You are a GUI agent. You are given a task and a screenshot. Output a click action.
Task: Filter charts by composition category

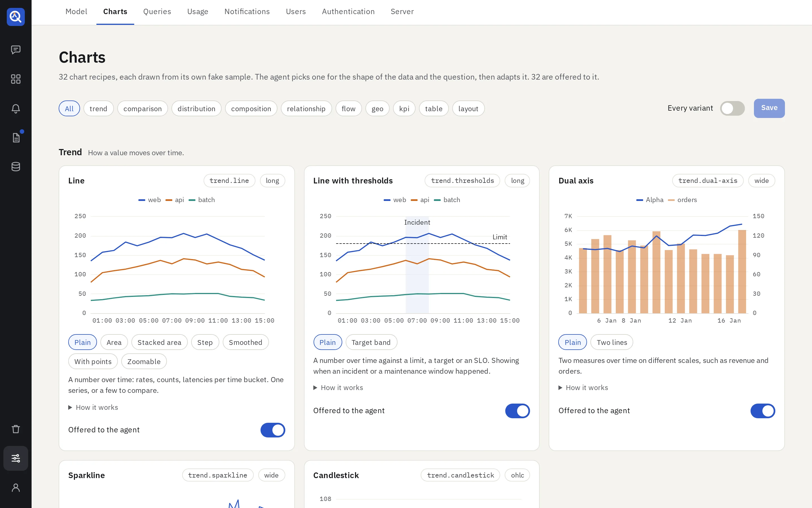coord(251,109)
